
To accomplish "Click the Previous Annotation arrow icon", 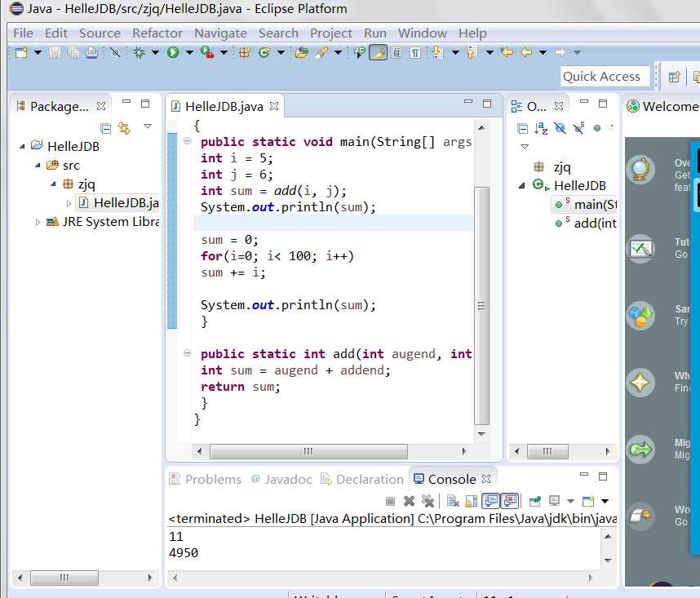I will click(472, 53).
